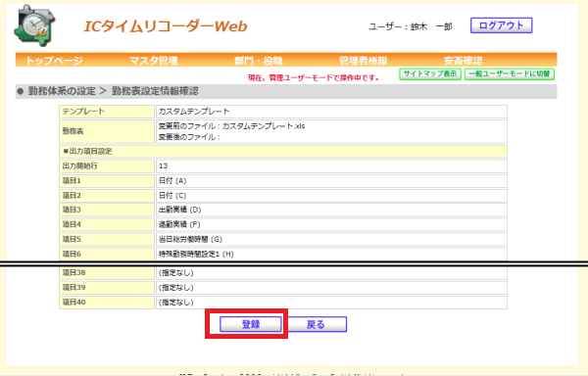Click the ■出力項目設定 section header

pos(283,152)
